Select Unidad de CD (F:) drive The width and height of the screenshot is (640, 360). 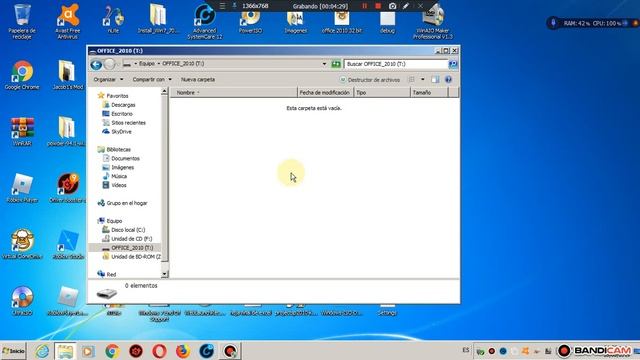(x=127, y=239)
